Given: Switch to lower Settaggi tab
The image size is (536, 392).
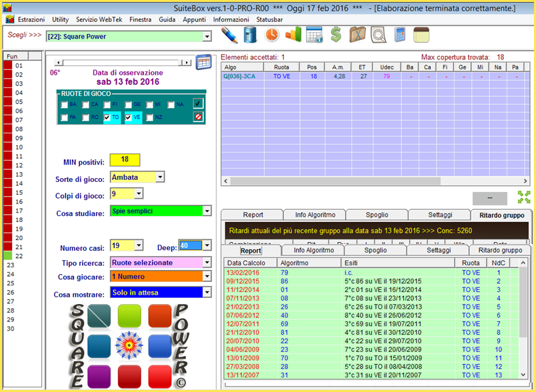Looking at the screenshot, I should (x=439, y=250).
